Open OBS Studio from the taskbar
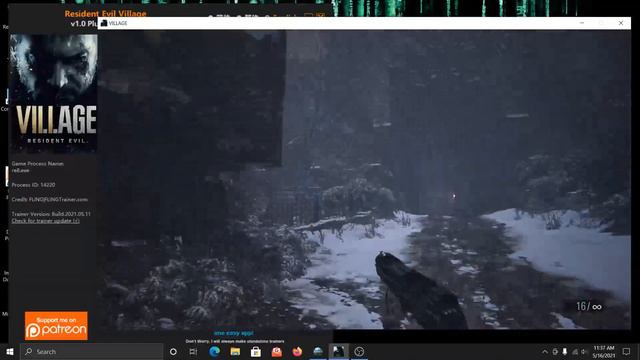Image resolution: width=640 pixels, height=360 pixels. pos(359,351)
